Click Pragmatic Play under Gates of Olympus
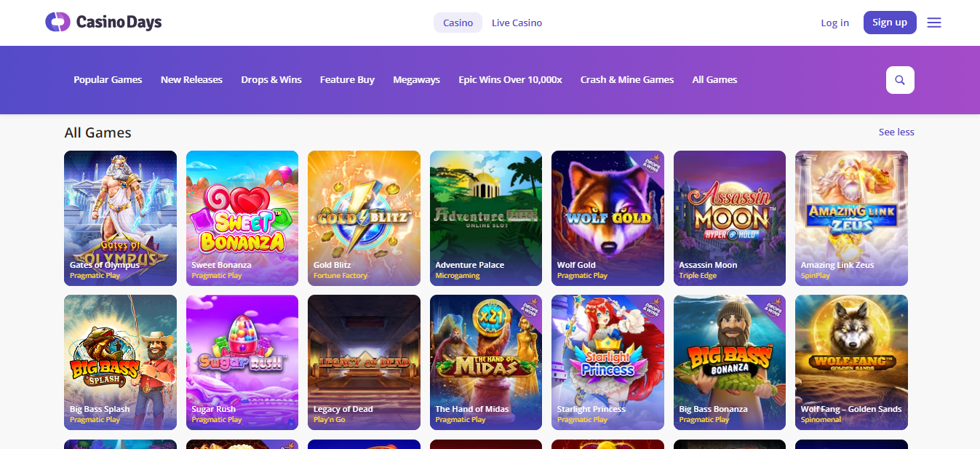The image size is (980, 449). 95,276
